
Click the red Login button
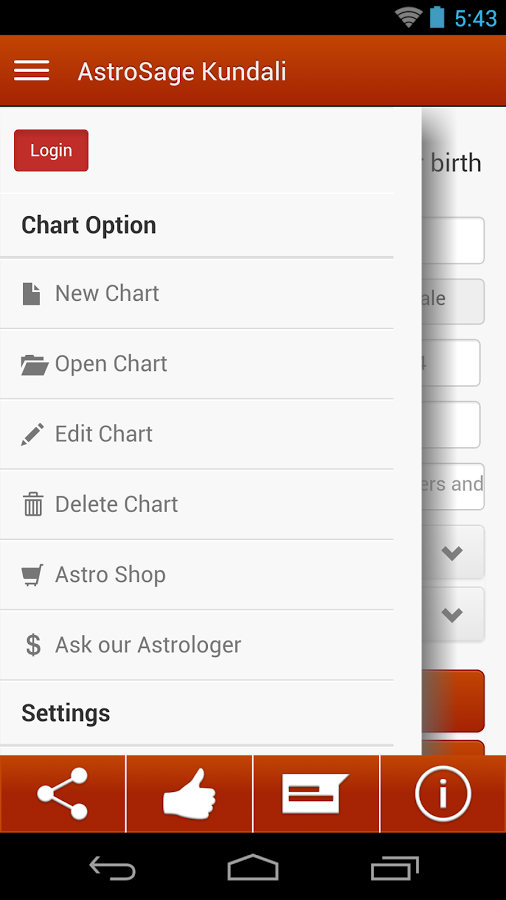(x=51, y=150)
